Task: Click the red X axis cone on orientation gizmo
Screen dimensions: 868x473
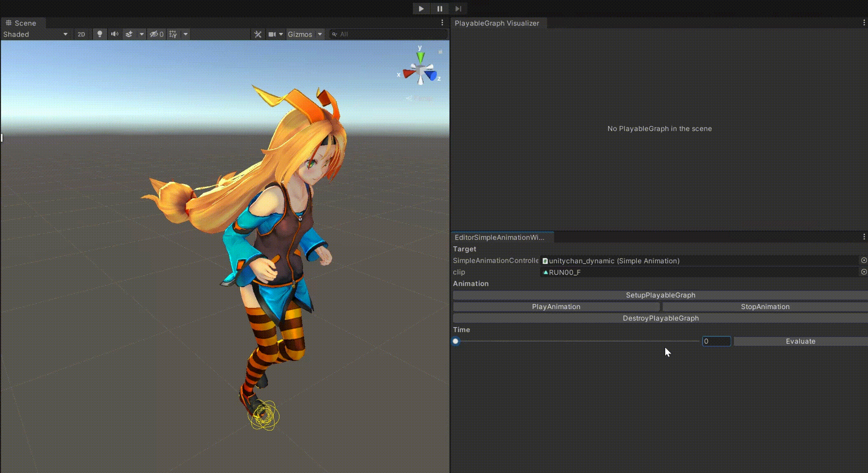Action: pyautogui.click(x=409, y=73)
